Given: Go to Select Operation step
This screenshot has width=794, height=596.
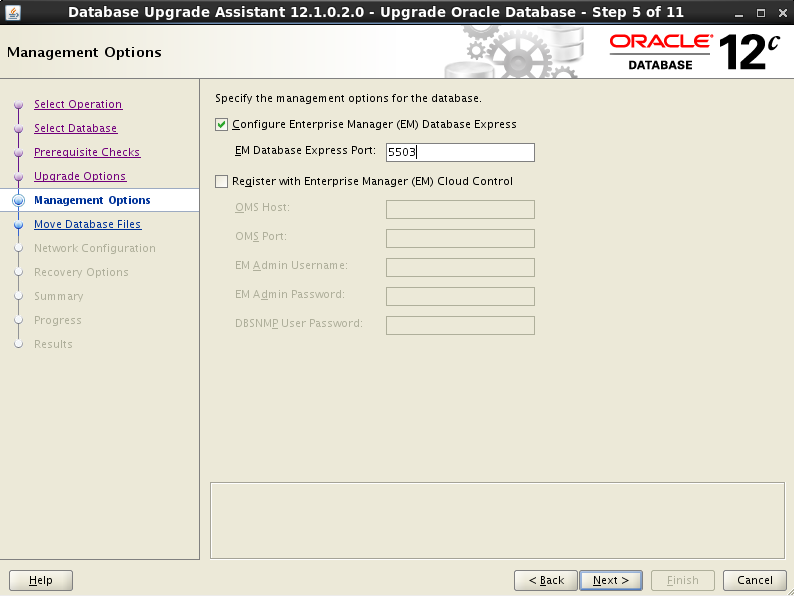Looking at the screenshot, I should [78, 104].
